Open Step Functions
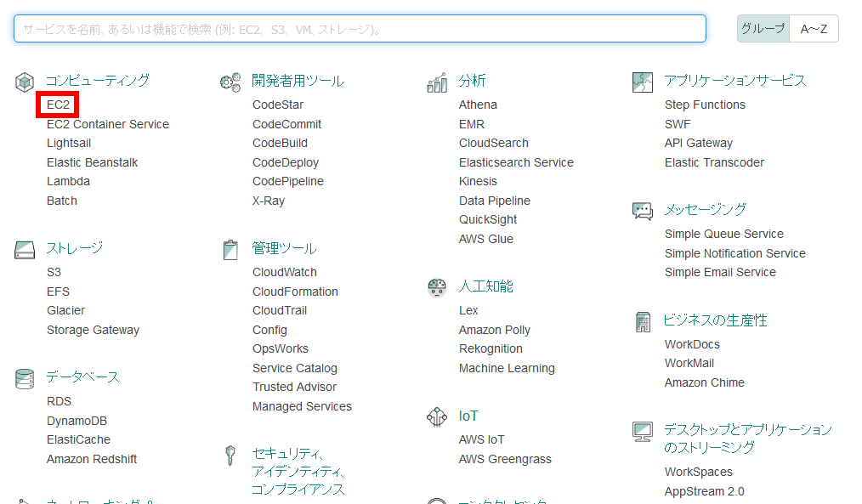 tap(706, 105)
